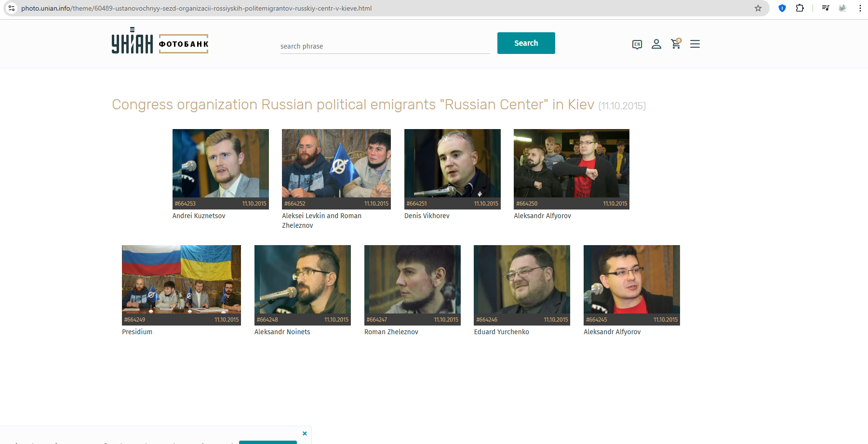This screenshot has height=444, width=868.
Task: Open the media control icon in toolbar
Action: 826,8
